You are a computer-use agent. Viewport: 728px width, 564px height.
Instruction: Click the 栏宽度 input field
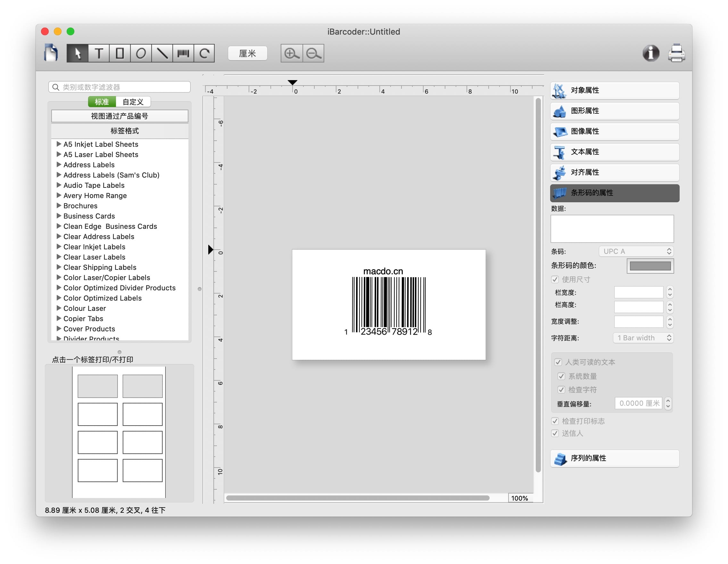click(x=639, y=292)
